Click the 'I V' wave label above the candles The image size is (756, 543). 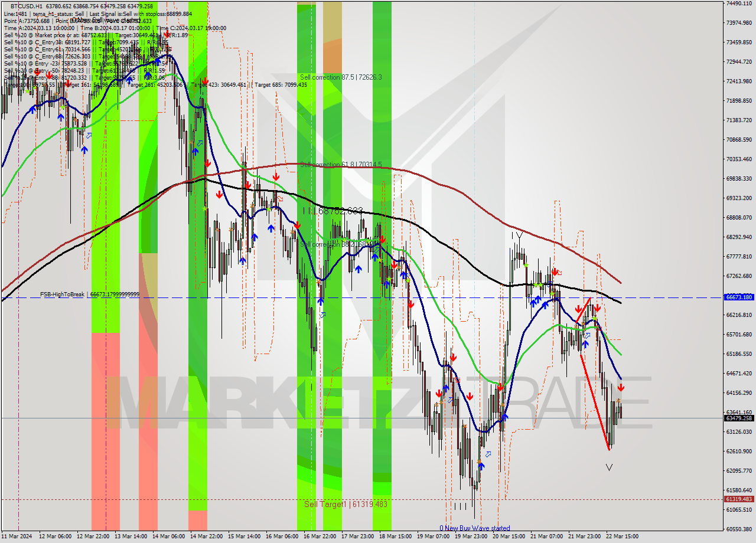[517, 236]
